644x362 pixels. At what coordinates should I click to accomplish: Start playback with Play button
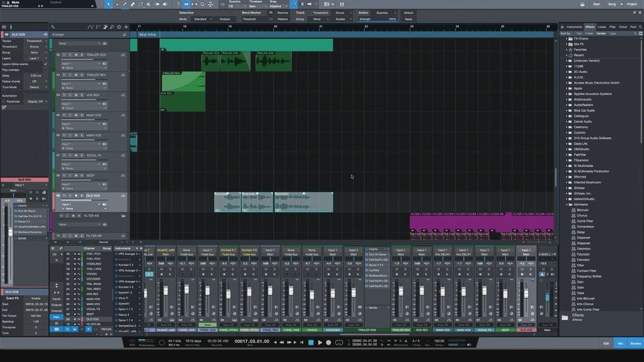coord(320,343)
